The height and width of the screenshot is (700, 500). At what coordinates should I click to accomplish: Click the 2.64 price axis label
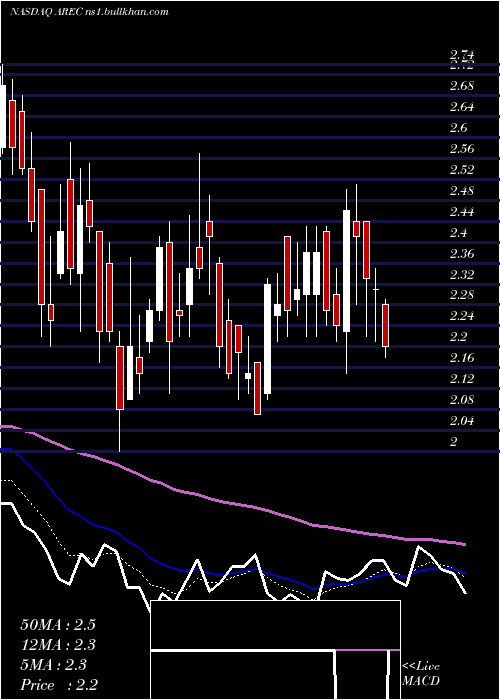click(462, 107)
